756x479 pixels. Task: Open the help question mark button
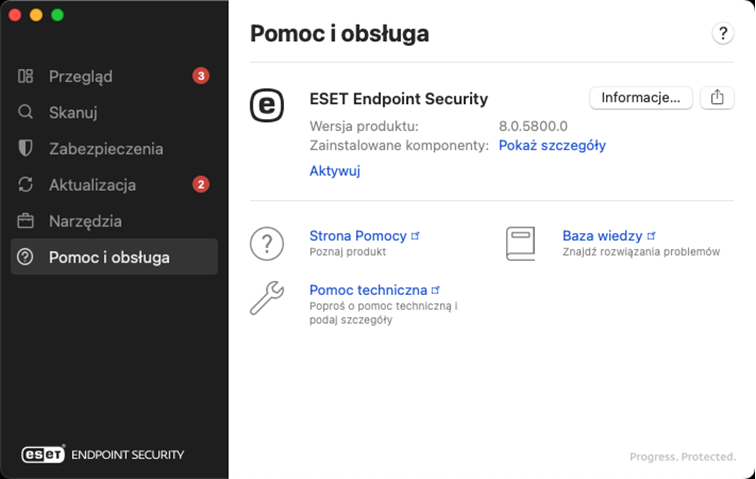tap(723, 33)
